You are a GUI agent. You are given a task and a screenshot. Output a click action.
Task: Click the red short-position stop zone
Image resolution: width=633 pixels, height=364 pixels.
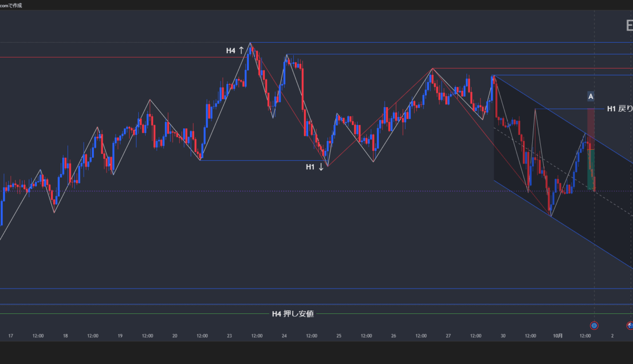pos(591,128)
